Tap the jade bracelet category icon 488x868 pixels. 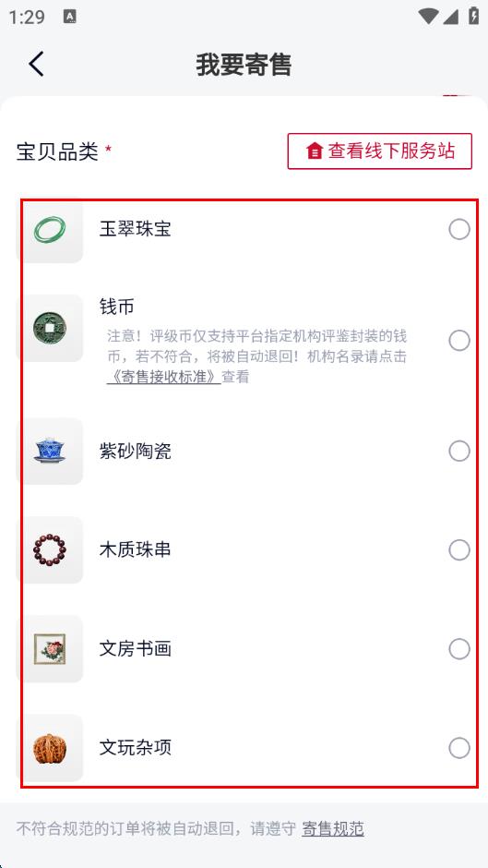[x=50, y=229]
